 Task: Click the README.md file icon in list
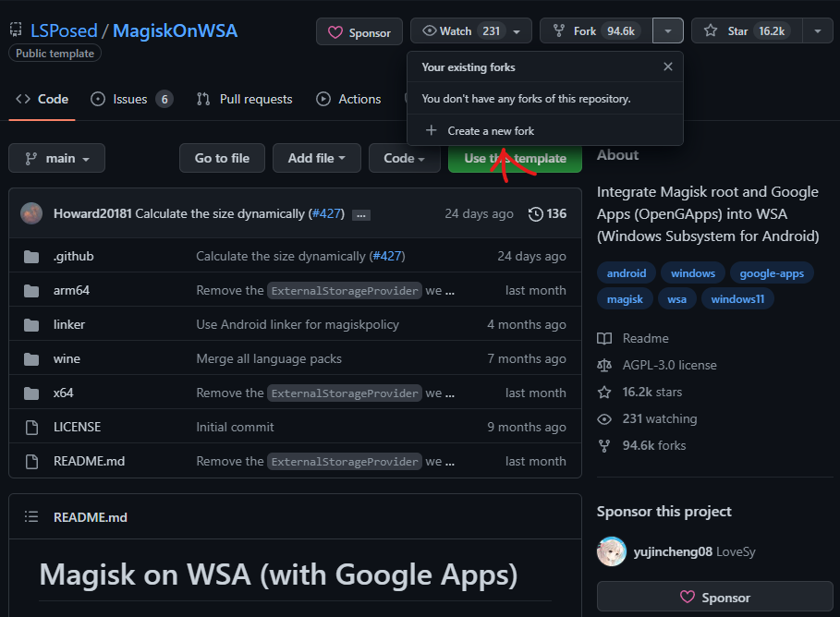click(31, 462)
